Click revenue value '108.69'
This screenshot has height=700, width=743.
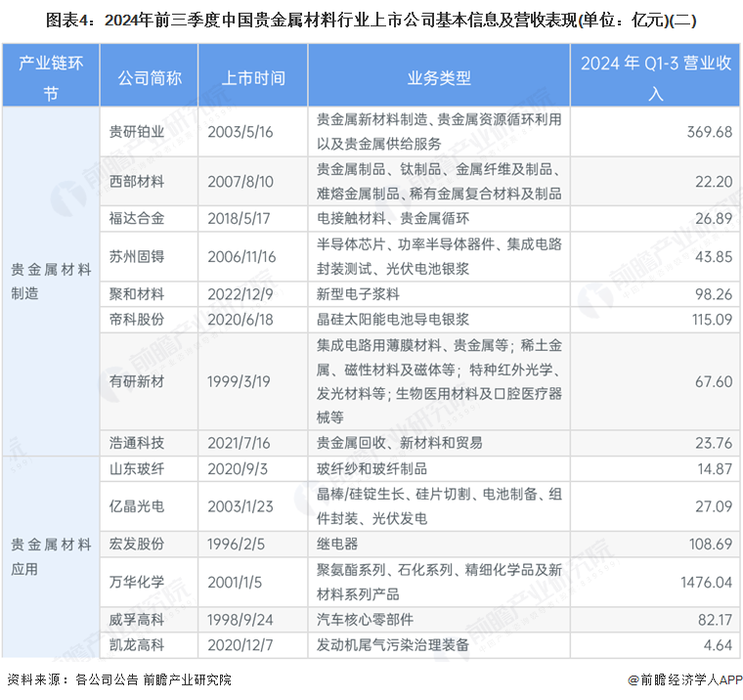[711, 545]
